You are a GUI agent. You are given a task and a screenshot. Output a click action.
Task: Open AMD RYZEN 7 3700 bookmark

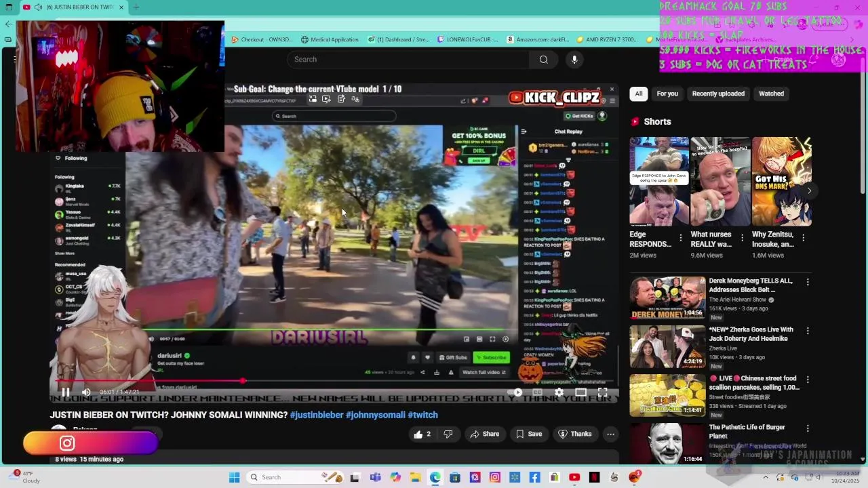[607, 39]
